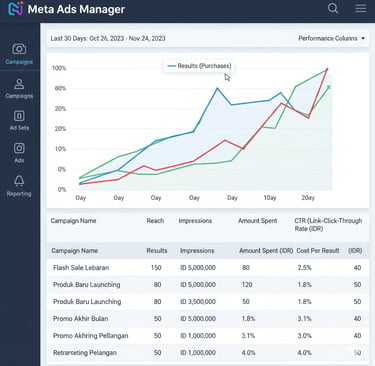Image resolution: width=375 pixels, height=366 pixels.
Task: Click the Meta Ads Manager logo icon
Action: point(15,9)
